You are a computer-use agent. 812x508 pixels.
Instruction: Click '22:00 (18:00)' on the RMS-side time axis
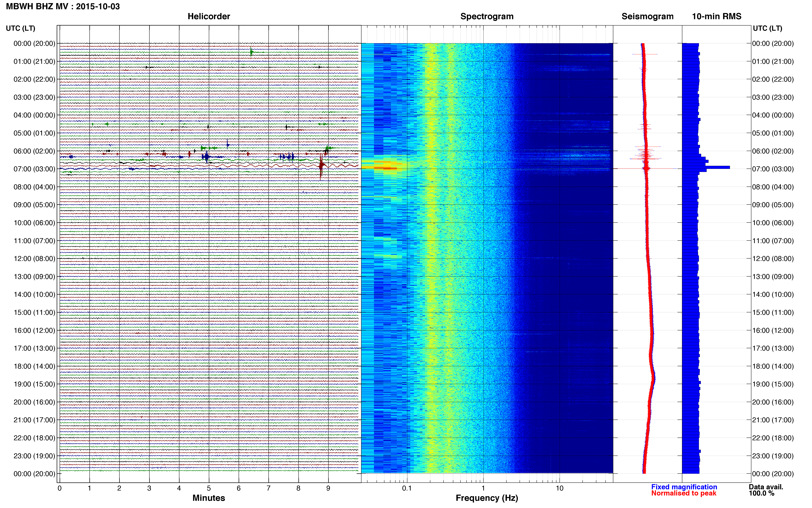(773, 438)
